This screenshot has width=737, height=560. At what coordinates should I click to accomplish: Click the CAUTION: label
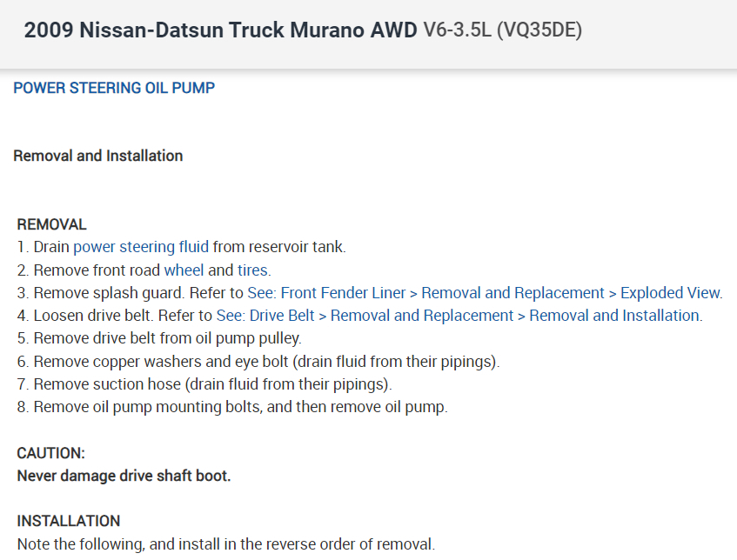coord(51,453)
